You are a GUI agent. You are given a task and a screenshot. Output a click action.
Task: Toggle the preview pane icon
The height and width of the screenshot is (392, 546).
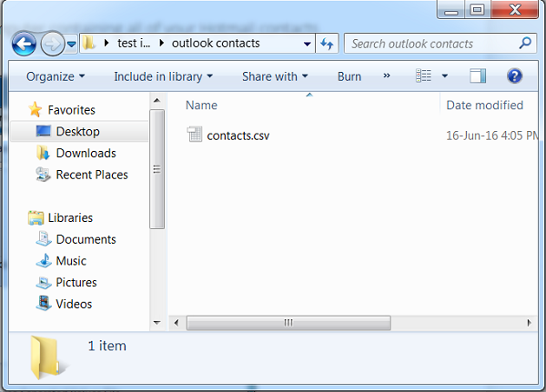point(479,76)
